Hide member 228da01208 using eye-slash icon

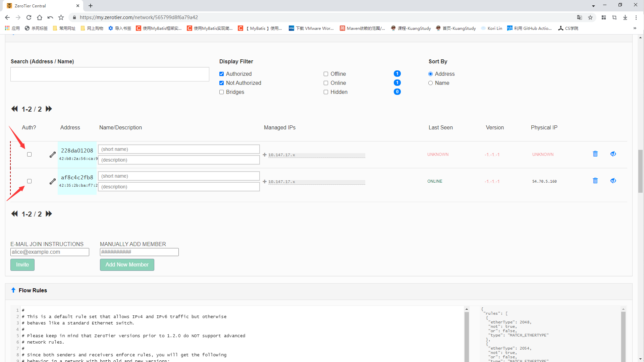coord(613,154)
